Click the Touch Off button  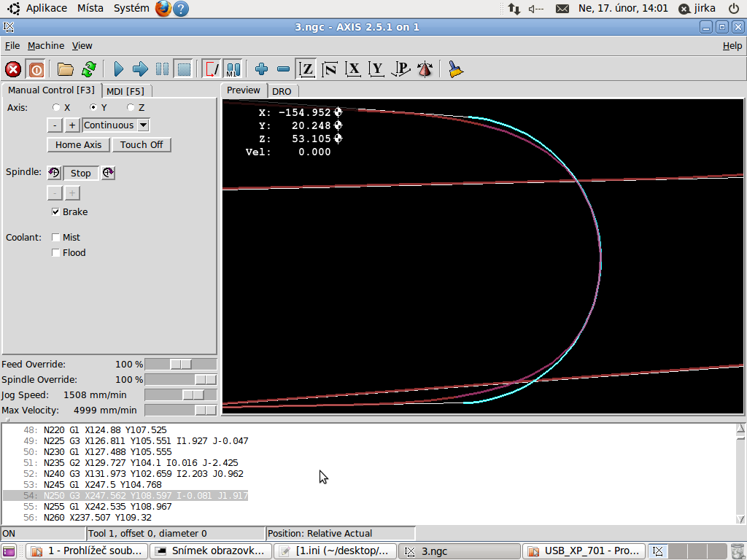142,144
